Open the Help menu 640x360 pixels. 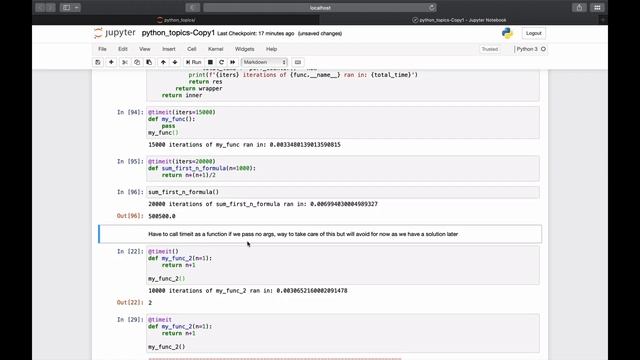pos(271,49)
